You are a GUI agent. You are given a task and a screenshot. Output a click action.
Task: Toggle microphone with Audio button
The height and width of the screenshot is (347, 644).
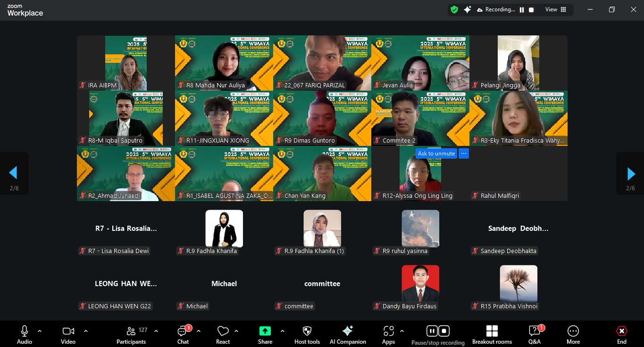click(x=25, y=334)
